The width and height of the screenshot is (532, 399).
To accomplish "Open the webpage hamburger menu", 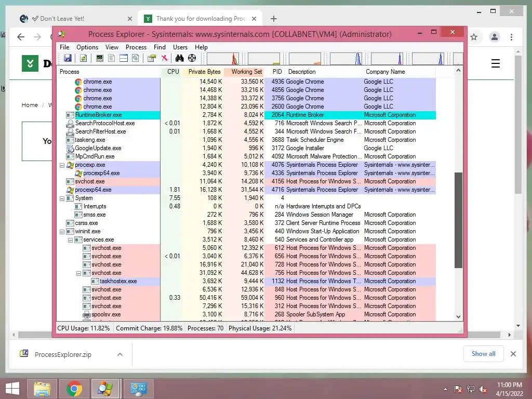I will pos(495,63).
